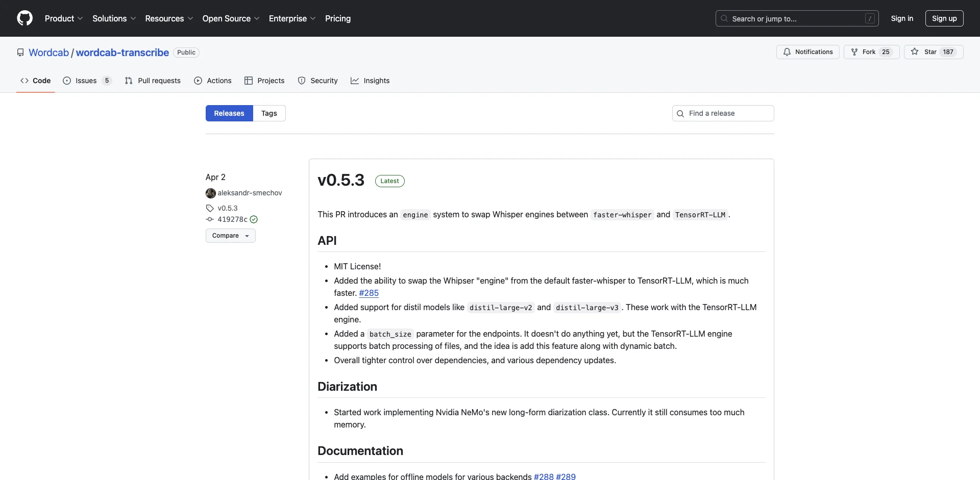Click the star count 187
This screenshot has height=480, width=980.
pyautogui.click(x=948, y=52)
